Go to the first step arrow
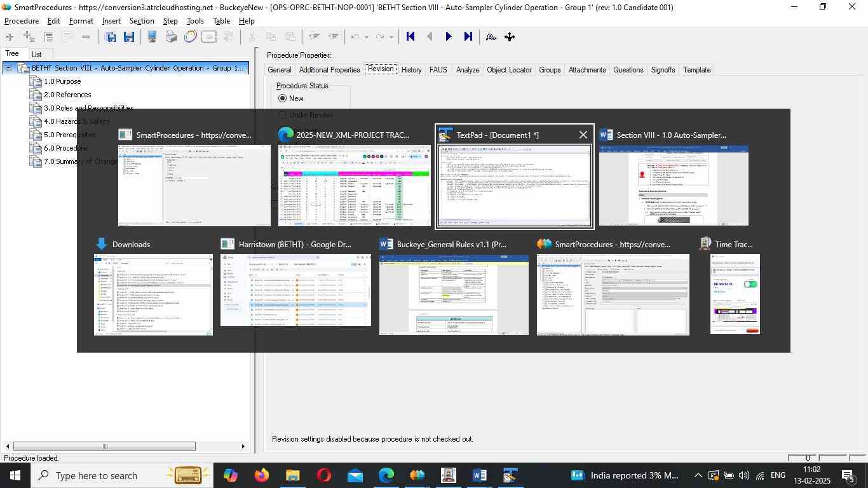Image resolution: width=868 pixels, height=488 pixels. point(410,37)
